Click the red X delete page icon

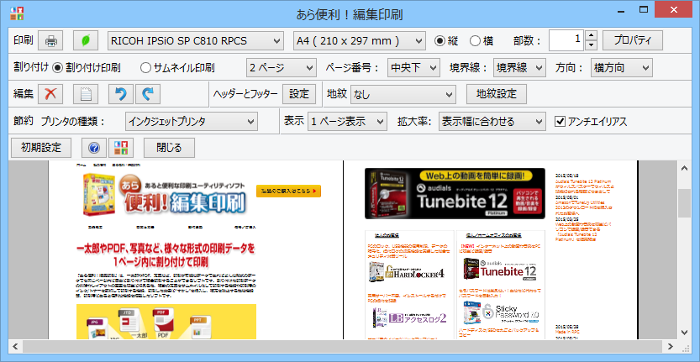tap(50, 94)
